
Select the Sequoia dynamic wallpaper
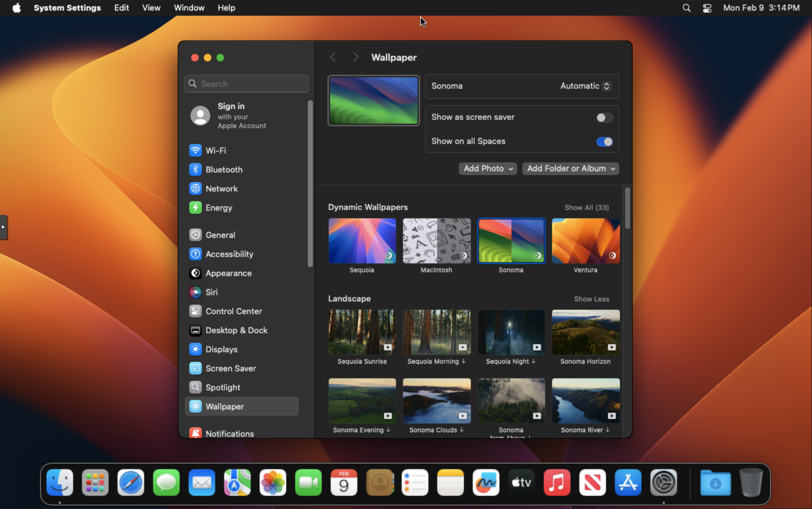(x=362, y=241)
